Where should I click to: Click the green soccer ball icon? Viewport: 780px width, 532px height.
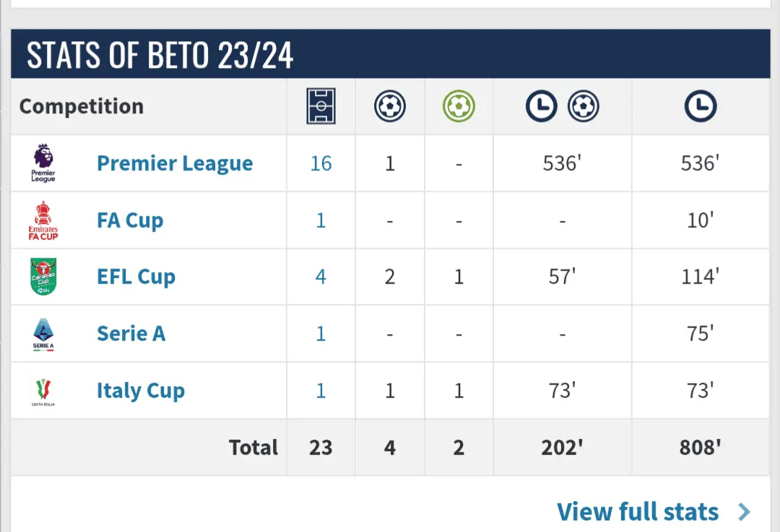coord(459,107)
